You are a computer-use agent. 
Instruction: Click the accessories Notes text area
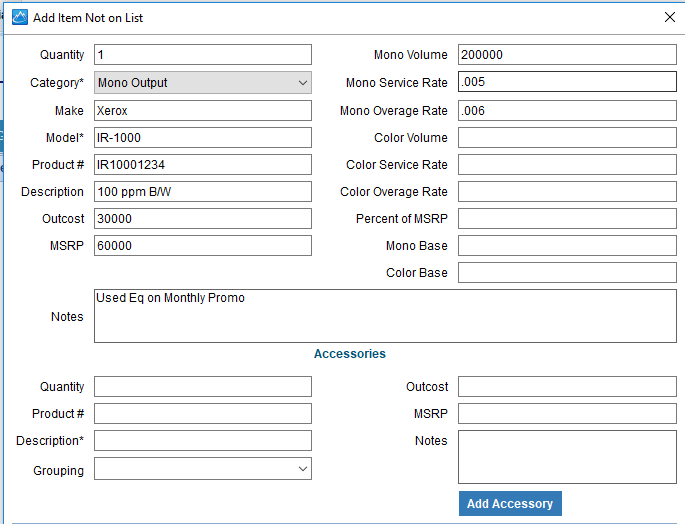coord(567,457)
